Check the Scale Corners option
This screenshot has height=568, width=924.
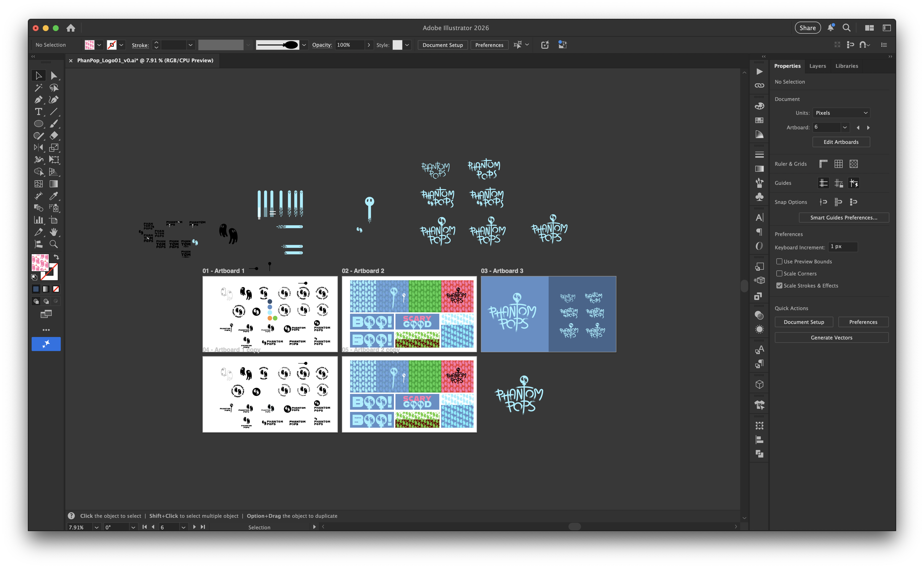coord(779,273)
